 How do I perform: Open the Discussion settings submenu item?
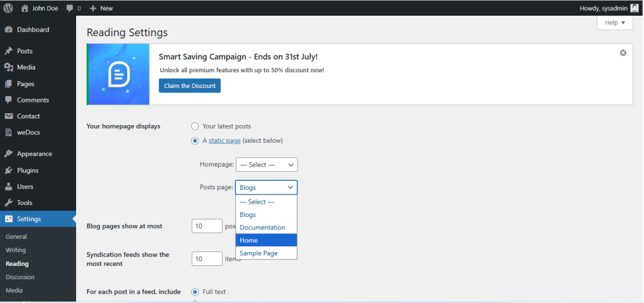coord(20,277)
